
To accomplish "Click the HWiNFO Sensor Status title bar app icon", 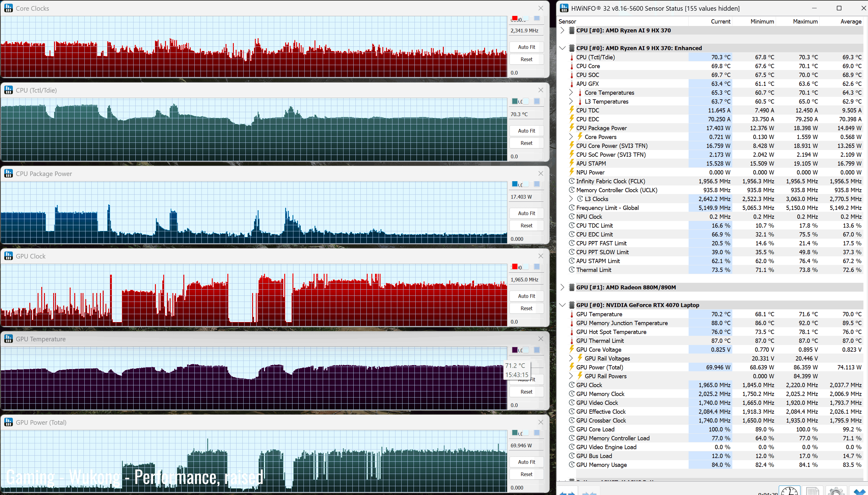I will [x=564, y=8].
